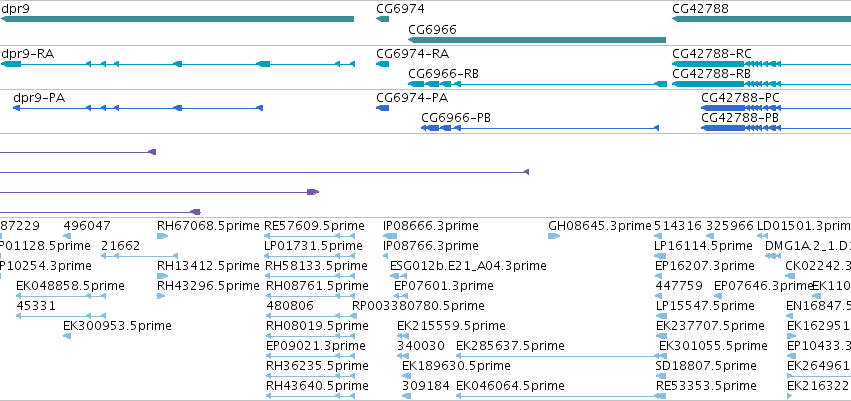
Task: Select the EK301055.5prime EST label
Action: point(713,346)
